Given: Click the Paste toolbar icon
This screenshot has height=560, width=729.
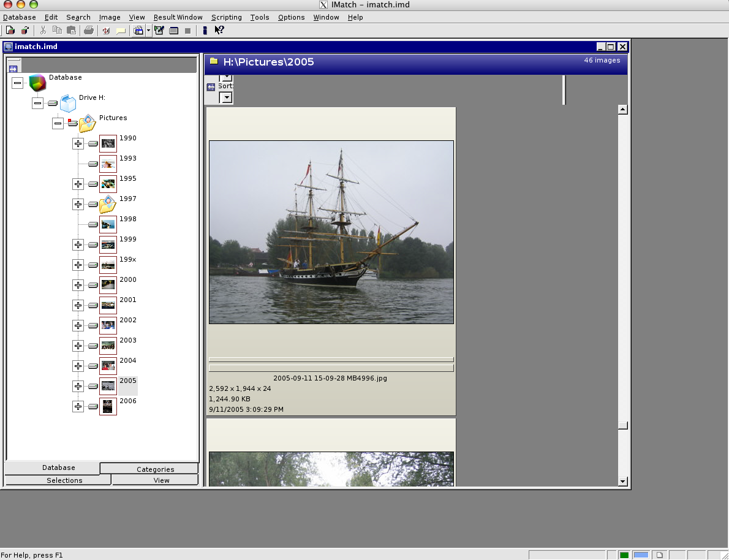Looking at the screenshot, I should tap(71, 30).
